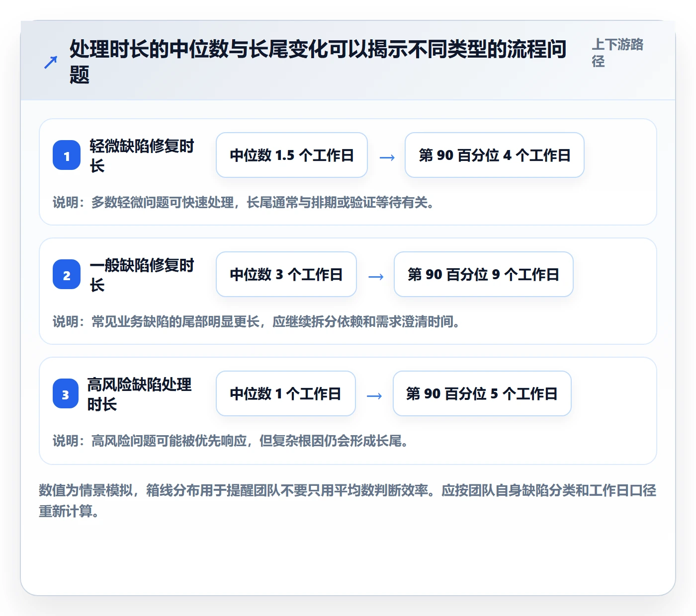Select the 高风险缺陷处理时长 row title

tap(139, 394)
